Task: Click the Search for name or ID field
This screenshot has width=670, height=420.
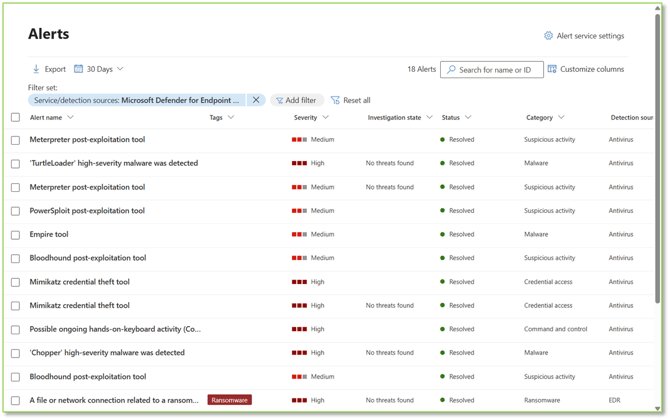Action: tap(498, 70)
